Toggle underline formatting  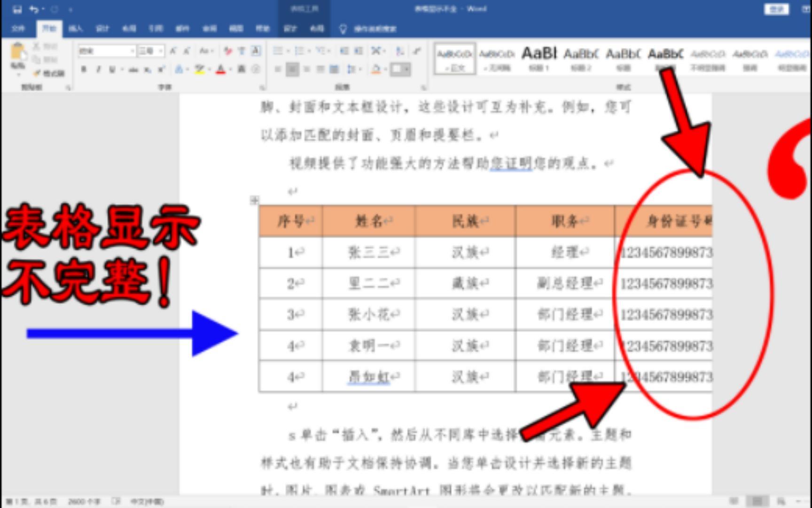[112, 69]
